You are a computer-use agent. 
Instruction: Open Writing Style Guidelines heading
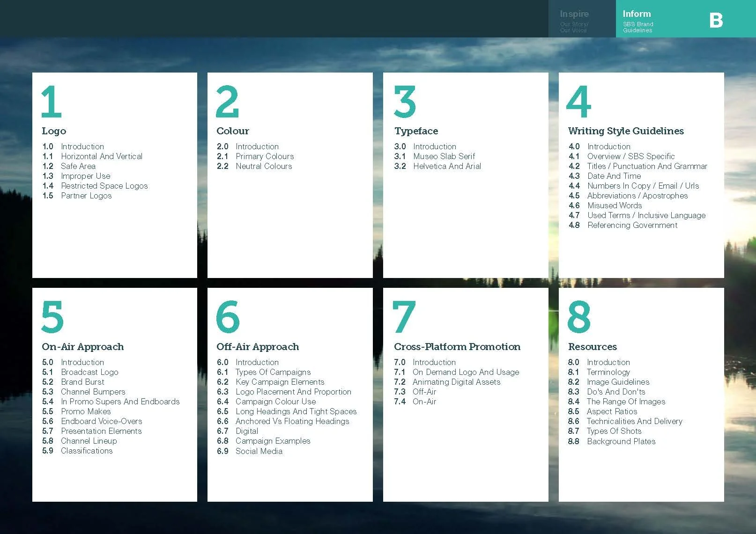[x=626, y=131]
